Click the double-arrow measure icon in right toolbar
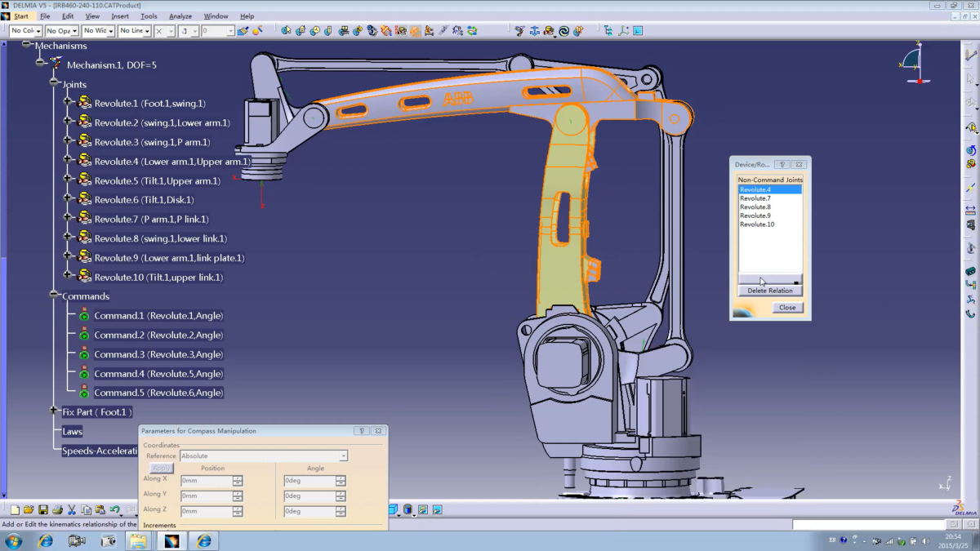Screen dimensions: 980x551 coord(971,210)
